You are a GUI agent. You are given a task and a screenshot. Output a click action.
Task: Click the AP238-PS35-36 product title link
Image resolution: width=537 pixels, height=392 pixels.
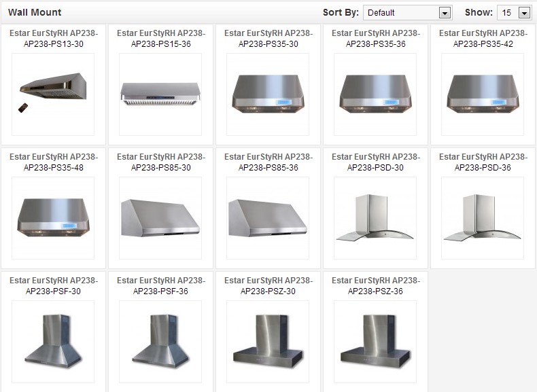375,38
